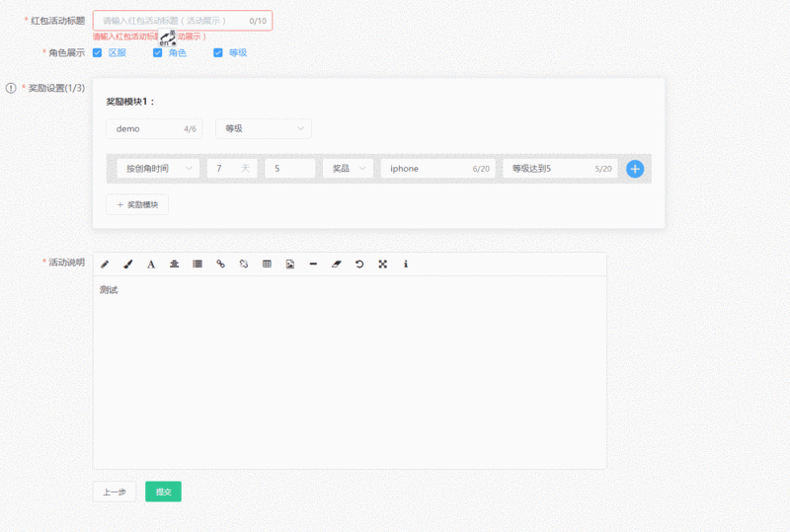790x532 pixels.
Task: Click the days input showing 7
Action: [232, 168]
